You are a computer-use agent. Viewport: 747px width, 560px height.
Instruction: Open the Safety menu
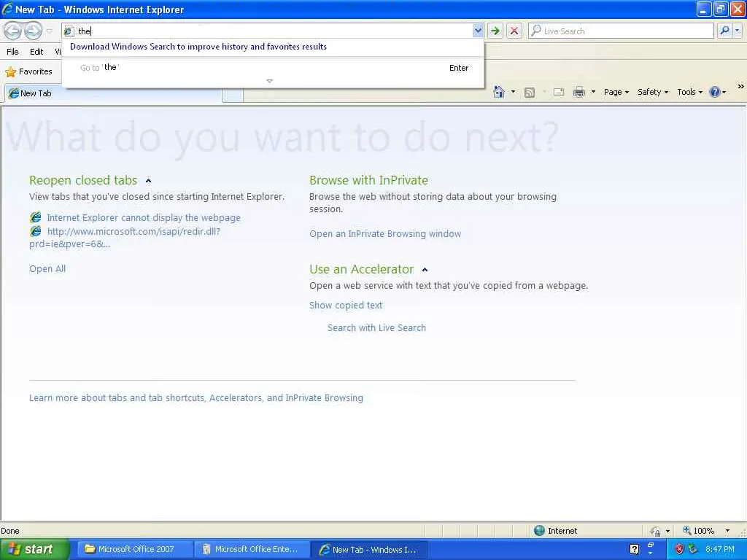click(x=653, y=92)
